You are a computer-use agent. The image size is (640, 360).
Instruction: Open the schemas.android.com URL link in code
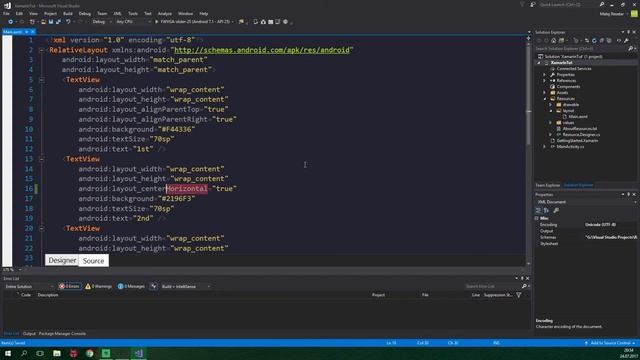[x=262, y=50]
